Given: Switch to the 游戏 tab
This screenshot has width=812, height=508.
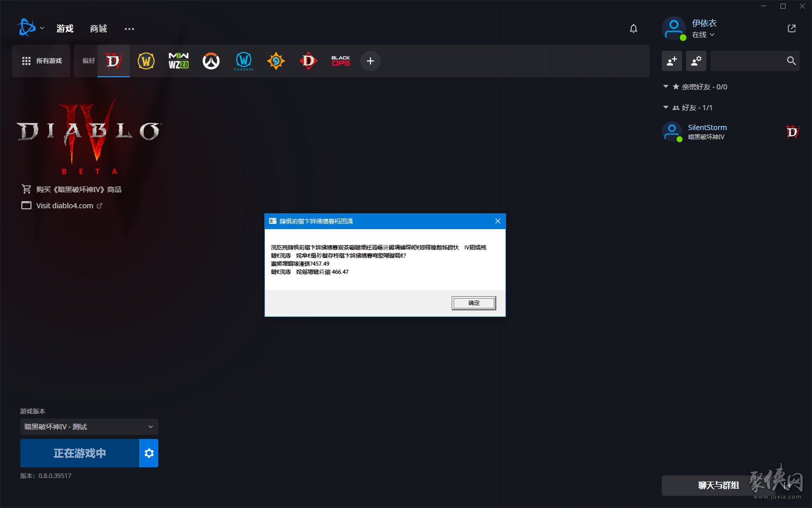Looking at the screenshot, I should [65, 28].
